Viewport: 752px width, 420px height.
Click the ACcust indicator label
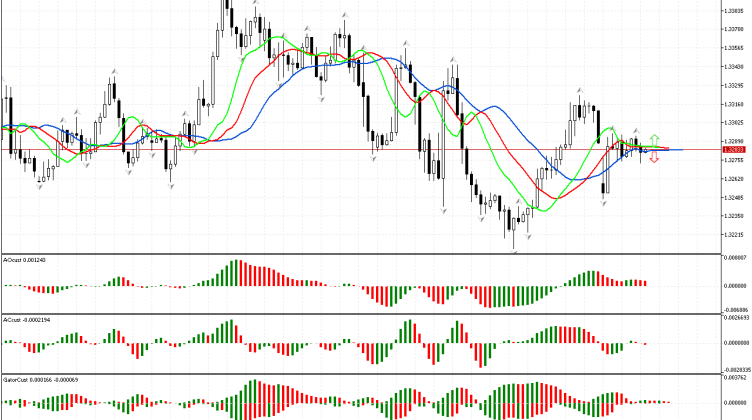point(26,319)
